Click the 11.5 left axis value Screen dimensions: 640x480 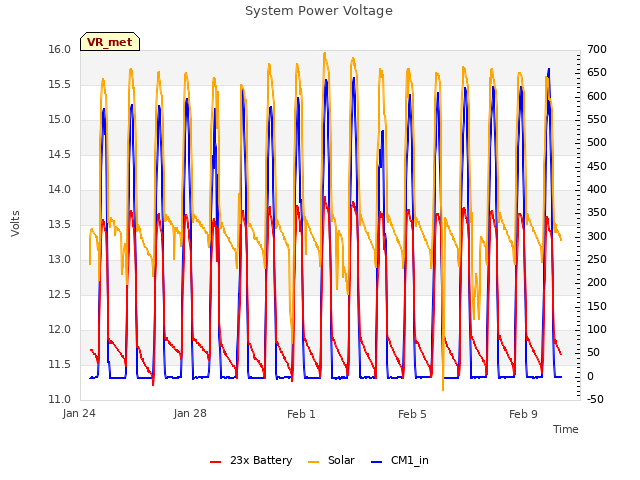point(60,364)
